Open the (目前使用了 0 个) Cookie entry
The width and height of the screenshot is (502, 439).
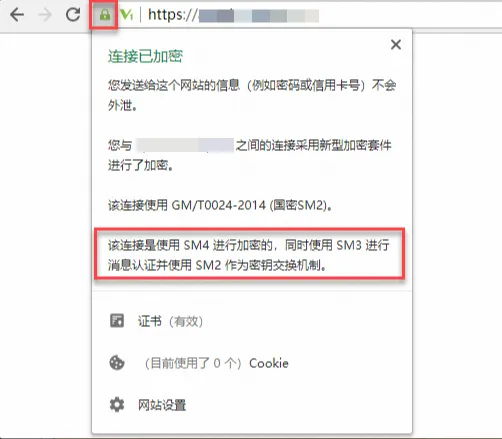tap(216, 363)
